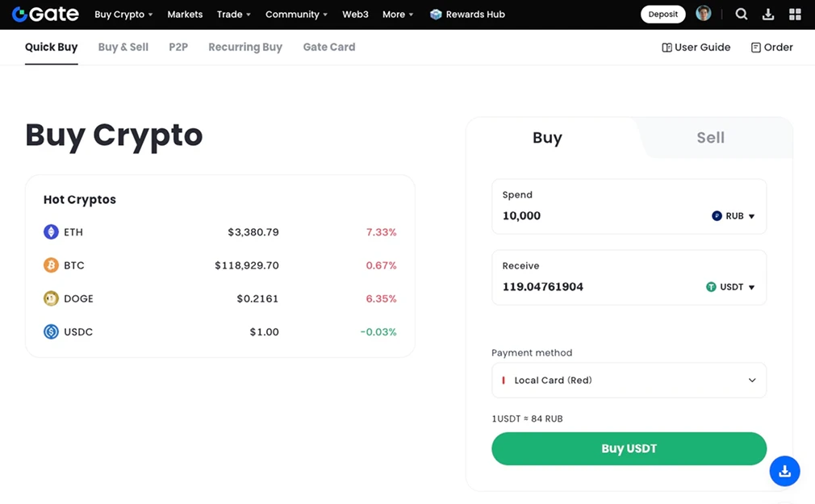Select the DOGE coin icon

coord(51,298)
